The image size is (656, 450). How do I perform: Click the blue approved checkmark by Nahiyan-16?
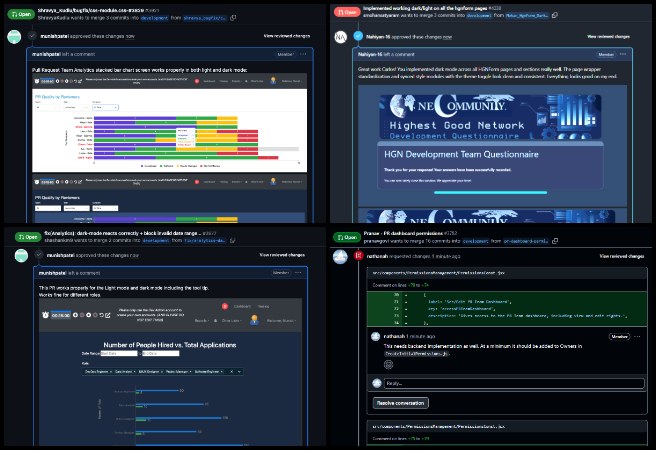click(360, 35)
